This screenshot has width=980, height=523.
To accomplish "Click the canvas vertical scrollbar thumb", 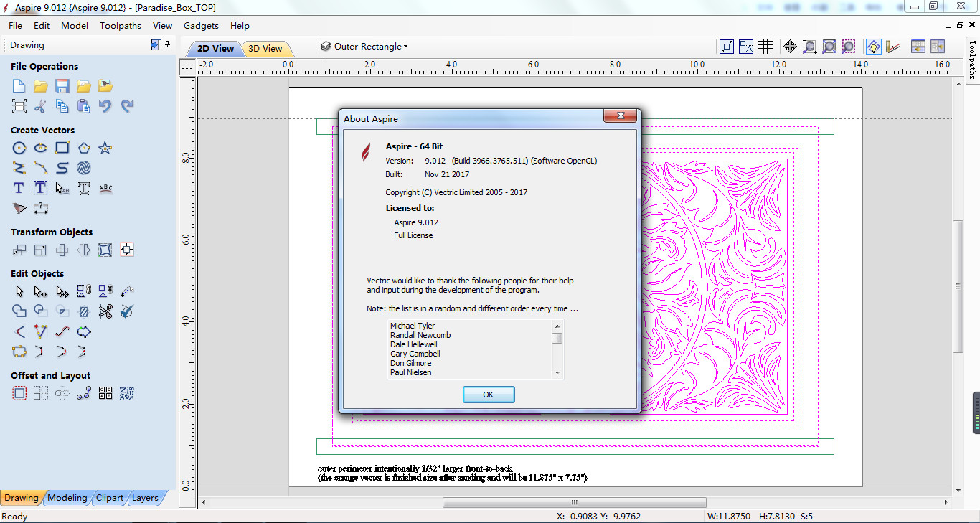I will tap(958, 286).
